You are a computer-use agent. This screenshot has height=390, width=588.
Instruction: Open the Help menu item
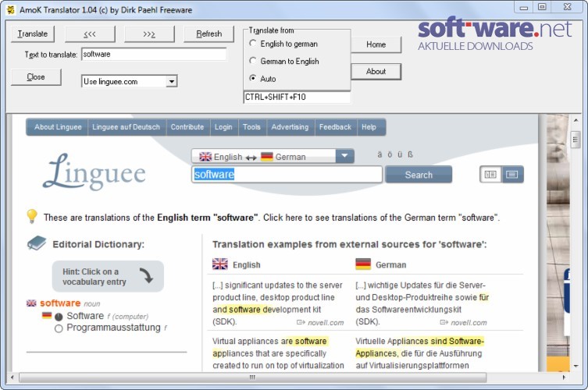(x=369, y=127)
